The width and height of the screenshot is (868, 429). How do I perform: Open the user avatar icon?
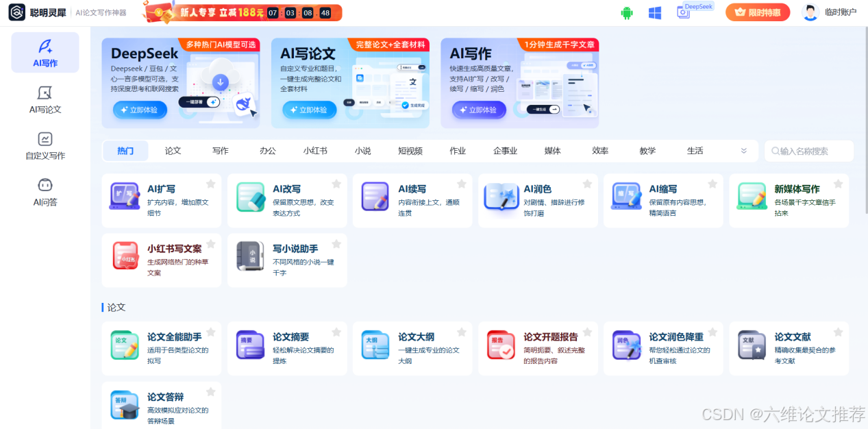[x=810, y=12]
